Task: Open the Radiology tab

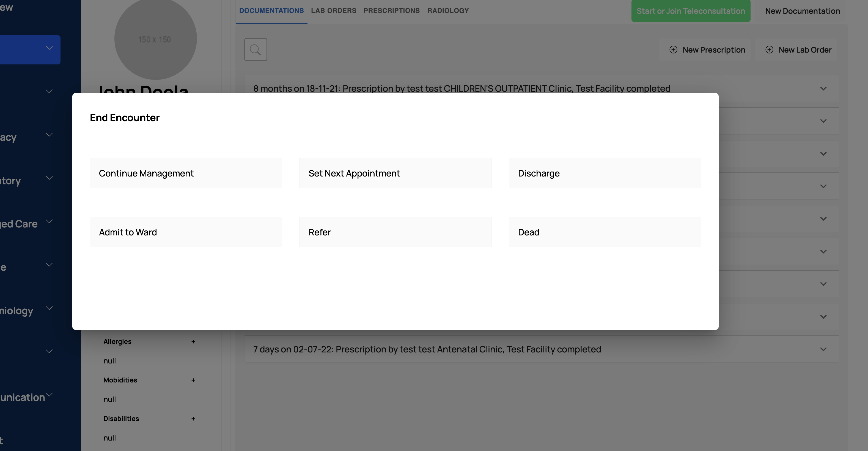Action: [x=448, y=11]
